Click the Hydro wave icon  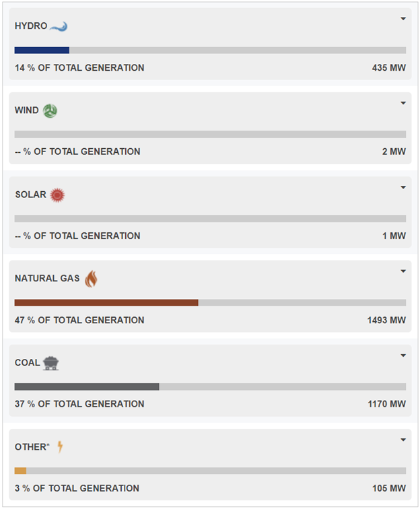point(59,26)
